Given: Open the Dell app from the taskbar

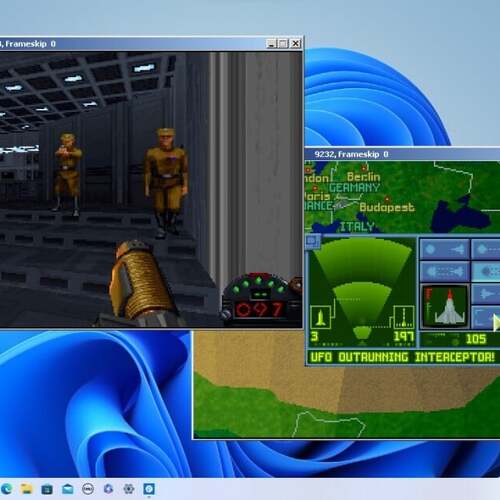Looking at the screenshot, I should (88, 489).
